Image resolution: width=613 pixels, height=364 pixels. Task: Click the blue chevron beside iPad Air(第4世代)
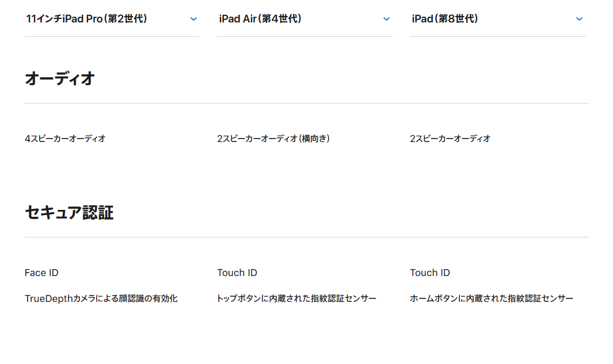pyautogui.click(x=386, y=19)
